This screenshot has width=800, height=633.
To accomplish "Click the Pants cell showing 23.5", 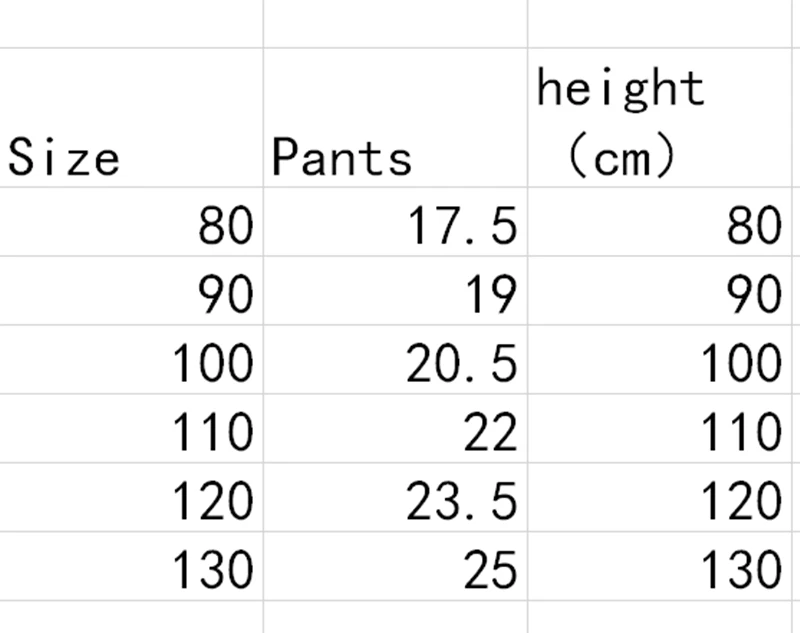I will [x=395, y=497].
